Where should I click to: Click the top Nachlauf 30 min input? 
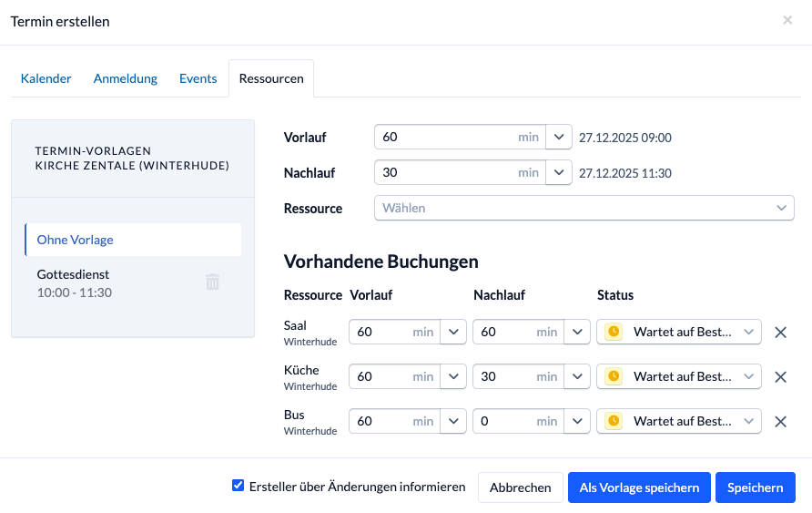pos(460,172)
